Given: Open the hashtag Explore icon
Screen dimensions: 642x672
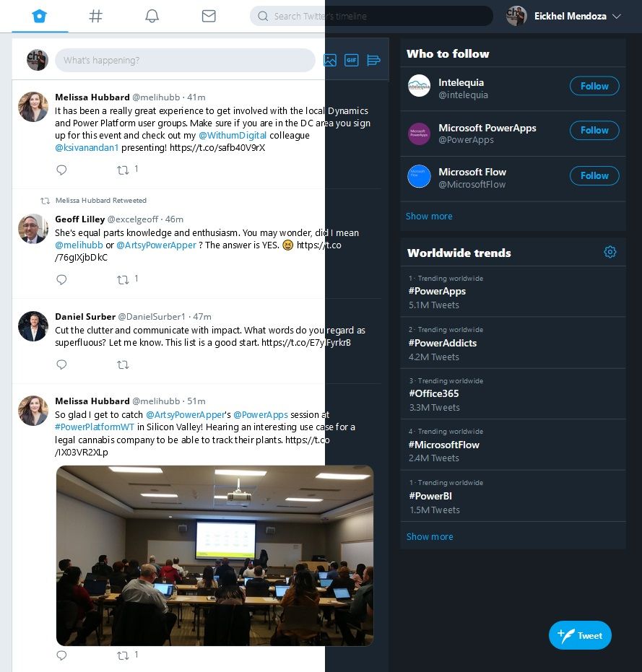Looking at the screenshot, I should pos(95,17).
